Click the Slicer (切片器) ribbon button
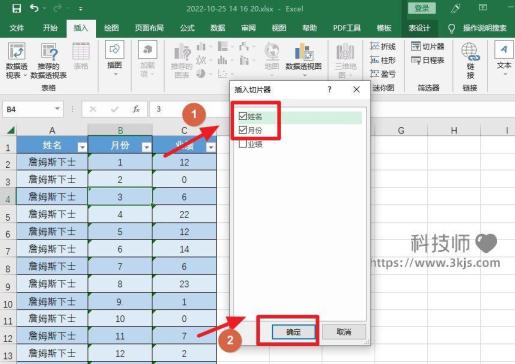Screen dimensions: 515x364 tap(428, 46)
